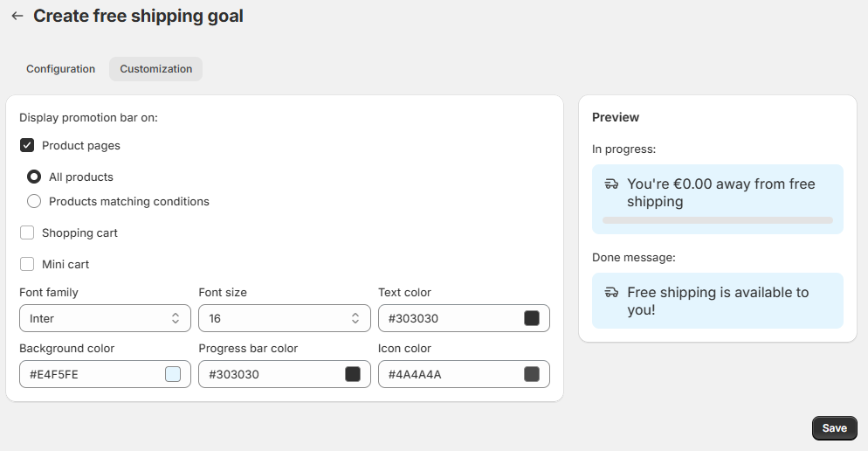Switch to the Configuration tab
Image resolution: width=868 pixels, height=451 pixels.
point(60,69)
